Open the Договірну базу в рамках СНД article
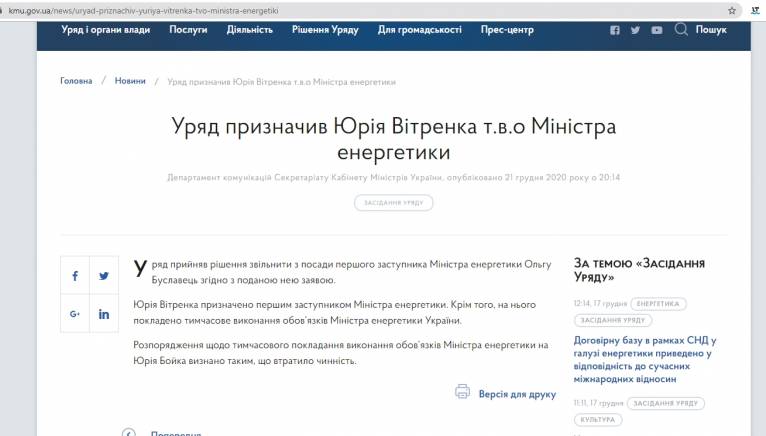 644,359
